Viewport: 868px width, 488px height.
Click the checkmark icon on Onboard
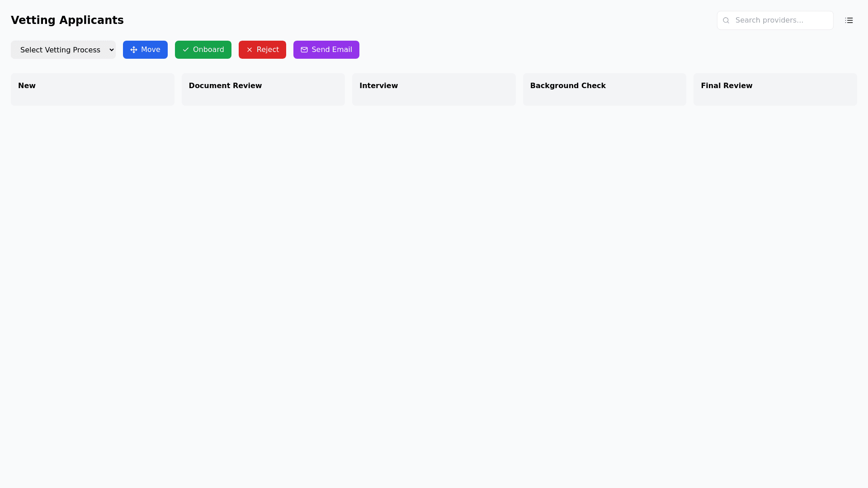pos(186,50)
